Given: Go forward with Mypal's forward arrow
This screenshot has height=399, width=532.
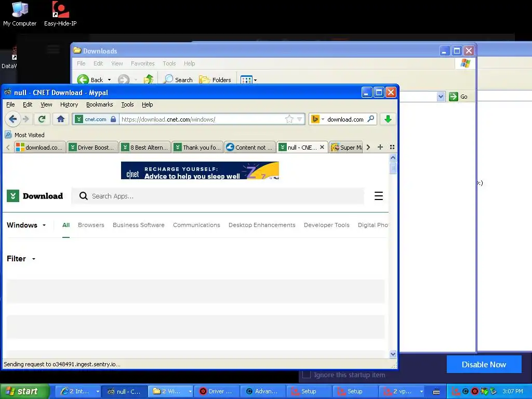Looking at the screenshot, I should 26,119.
